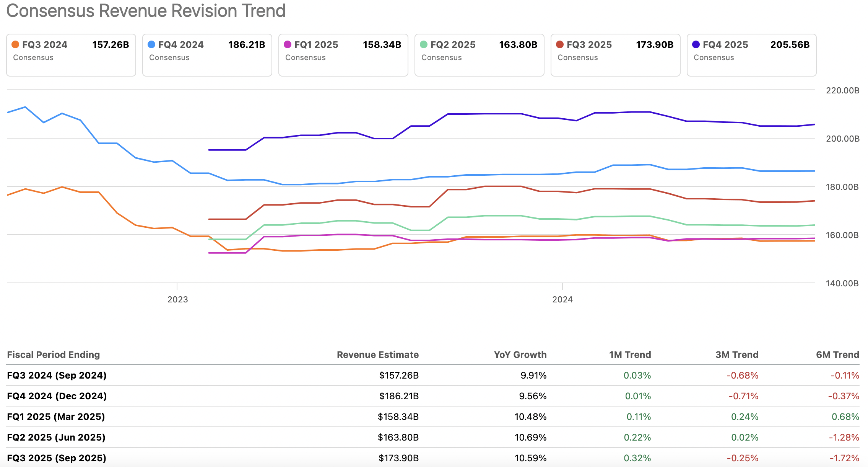Click the 1M Trend column header

coord(630,355)
